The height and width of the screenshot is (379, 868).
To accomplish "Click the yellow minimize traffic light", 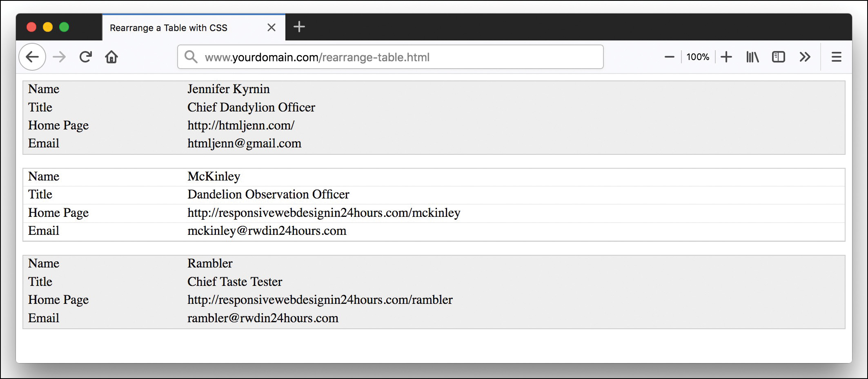I will pos(48,27).
